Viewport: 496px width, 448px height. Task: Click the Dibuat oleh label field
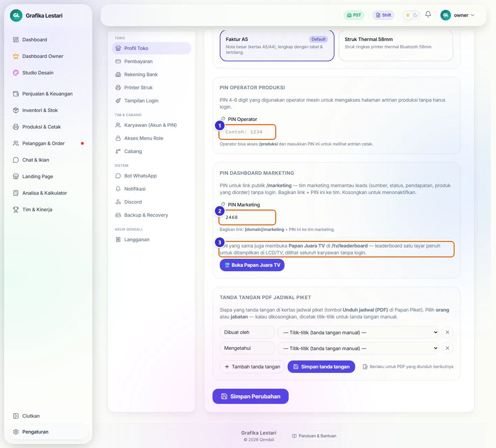247,332
